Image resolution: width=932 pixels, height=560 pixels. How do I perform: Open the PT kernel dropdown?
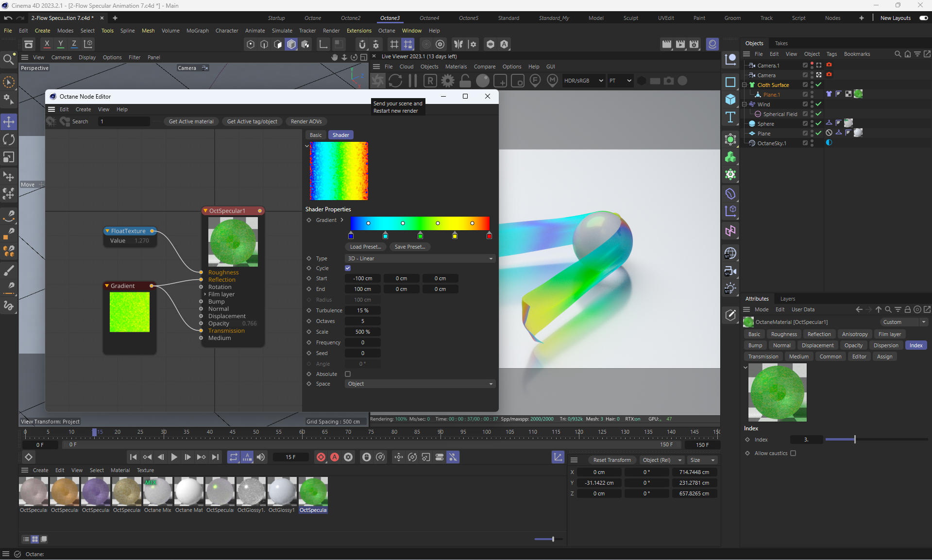tap(620, 81)
